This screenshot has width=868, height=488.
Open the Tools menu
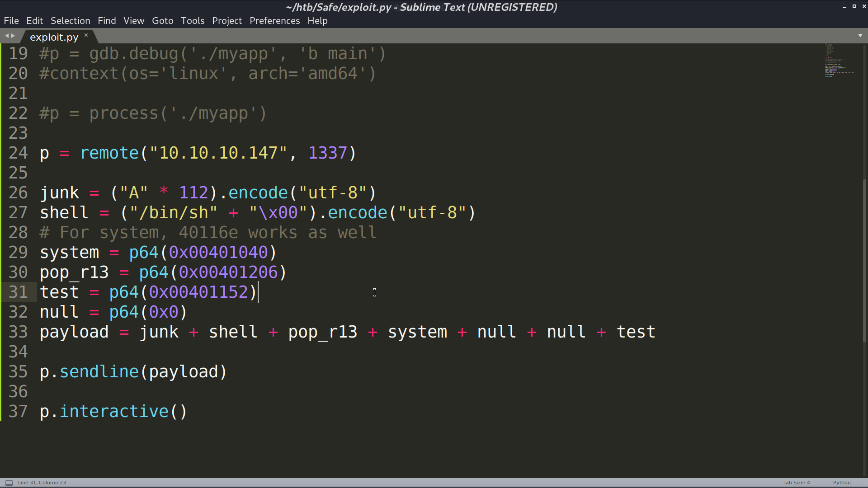193,21
